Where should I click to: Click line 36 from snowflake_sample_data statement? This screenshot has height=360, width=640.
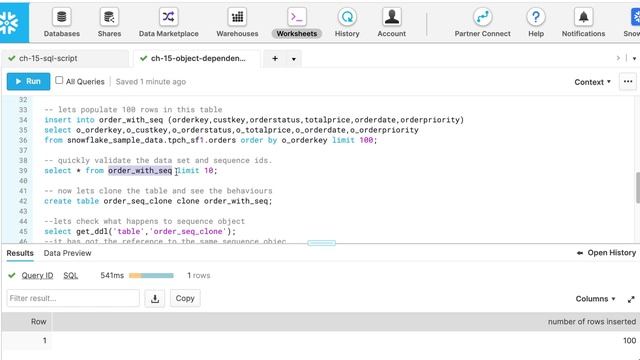click(x=211, y=140)
